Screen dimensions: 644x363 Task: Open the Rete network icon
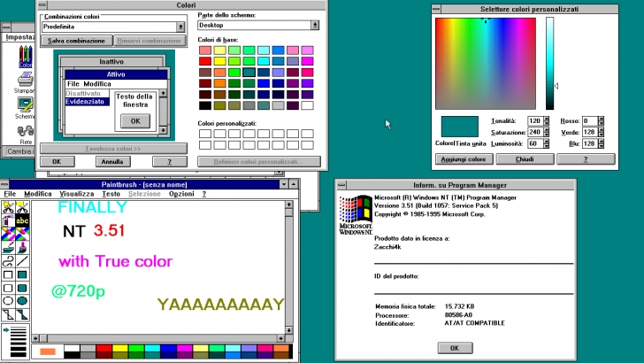26,135
